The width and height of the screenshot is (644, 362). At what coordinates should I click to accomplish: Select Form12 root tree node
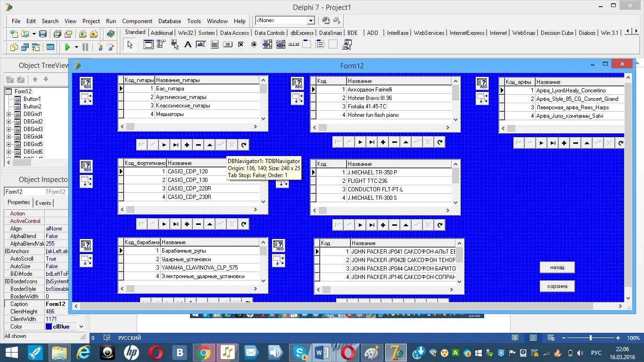pyautogui.click(x=23, y=91)
